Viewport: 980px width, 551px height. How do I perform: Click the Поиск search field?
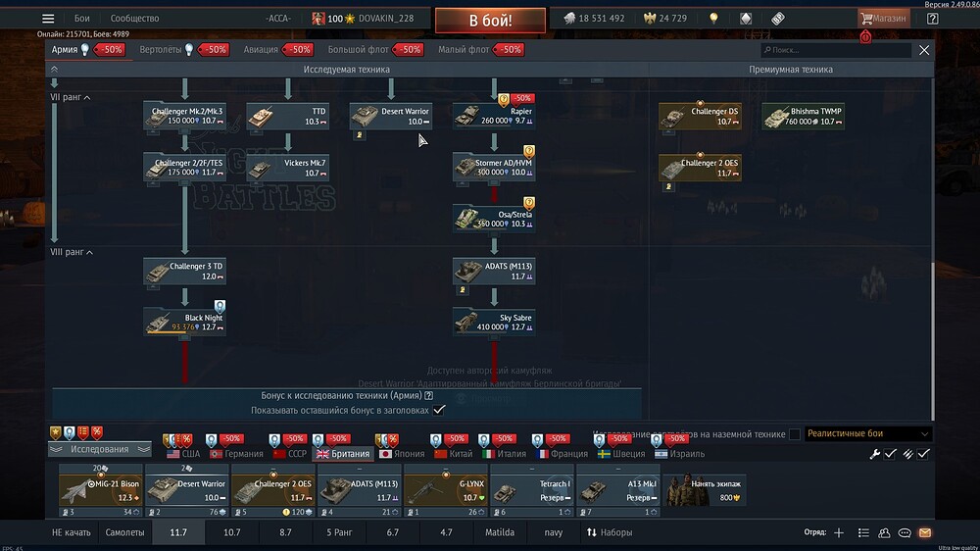[838, 50]
